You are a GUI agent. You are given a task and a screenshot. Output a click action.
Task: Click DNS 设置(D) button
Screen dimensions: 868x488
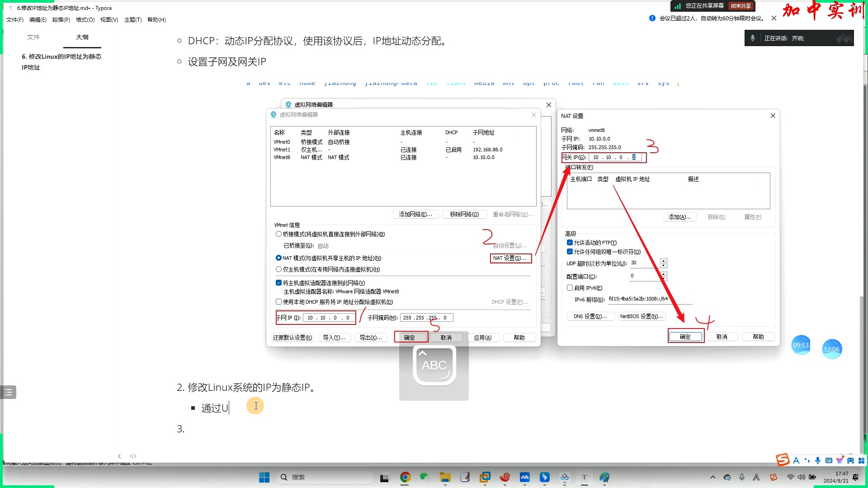point(590,316)
